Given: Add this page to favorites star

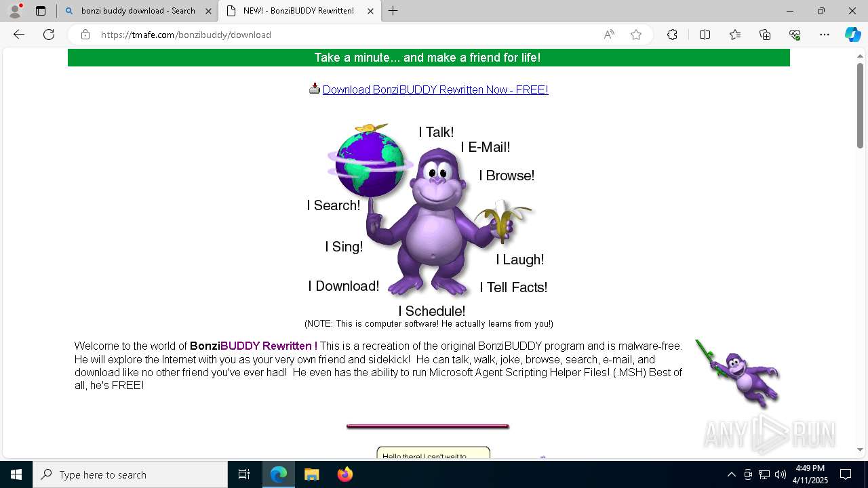Looking at the screenshot, I should coord(636,35).
